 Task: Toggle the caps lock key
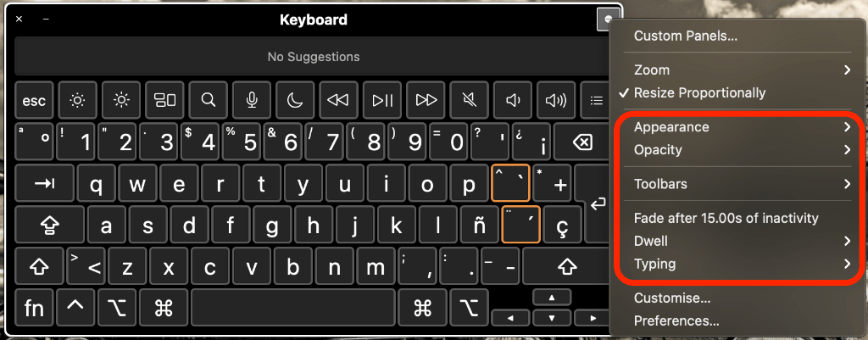click(50, 226)
